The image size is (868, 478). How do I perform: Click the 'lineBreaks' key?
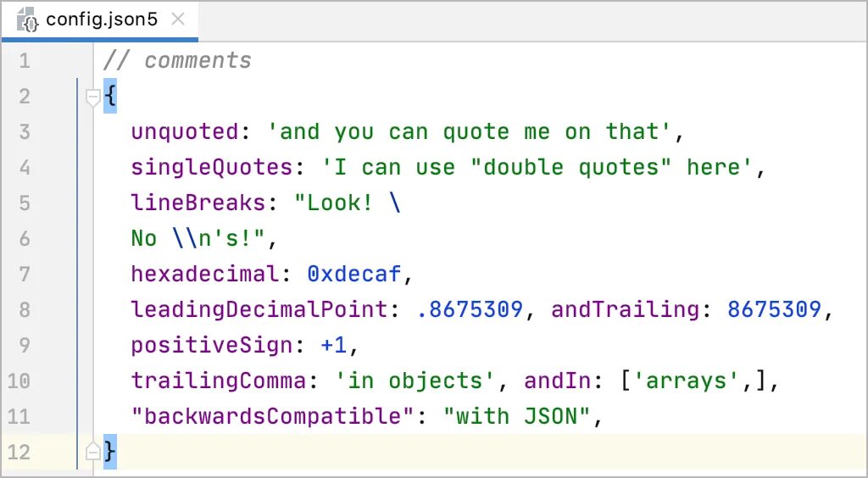tap(198, 203)
